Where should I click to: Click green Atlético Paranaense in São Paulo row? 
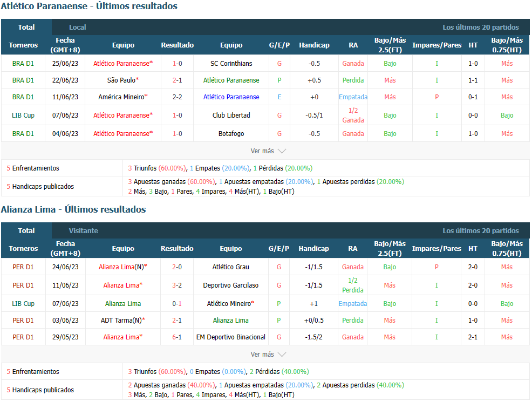[x=231, y=80]
